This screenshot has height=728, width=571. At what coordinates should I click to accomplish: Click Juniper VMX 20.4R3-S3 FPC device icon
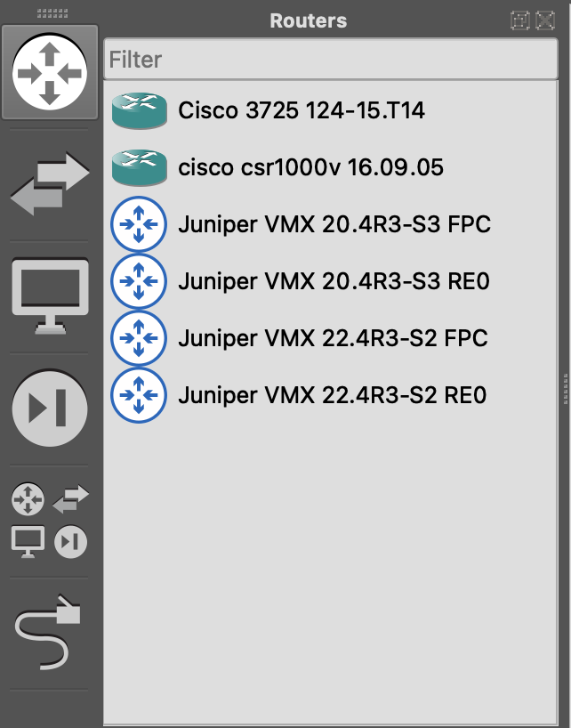(139, 224)
